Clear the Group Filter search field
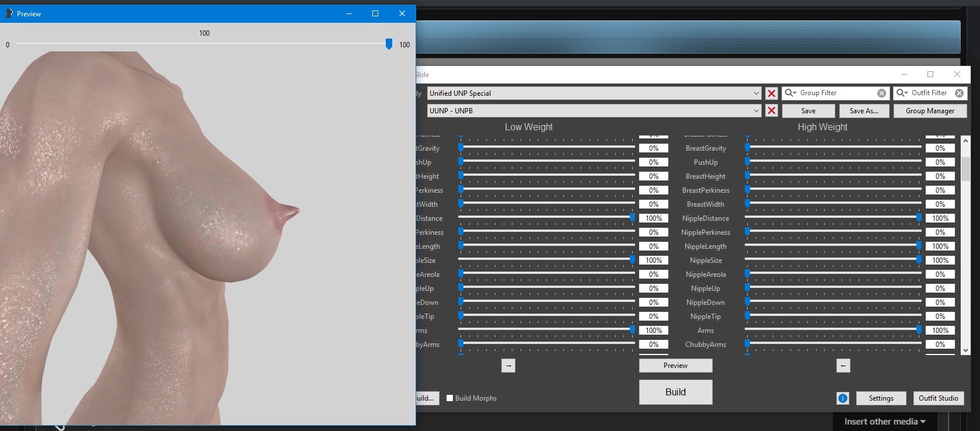This screenshot has width=980, height=431. (x=881, y=93)
